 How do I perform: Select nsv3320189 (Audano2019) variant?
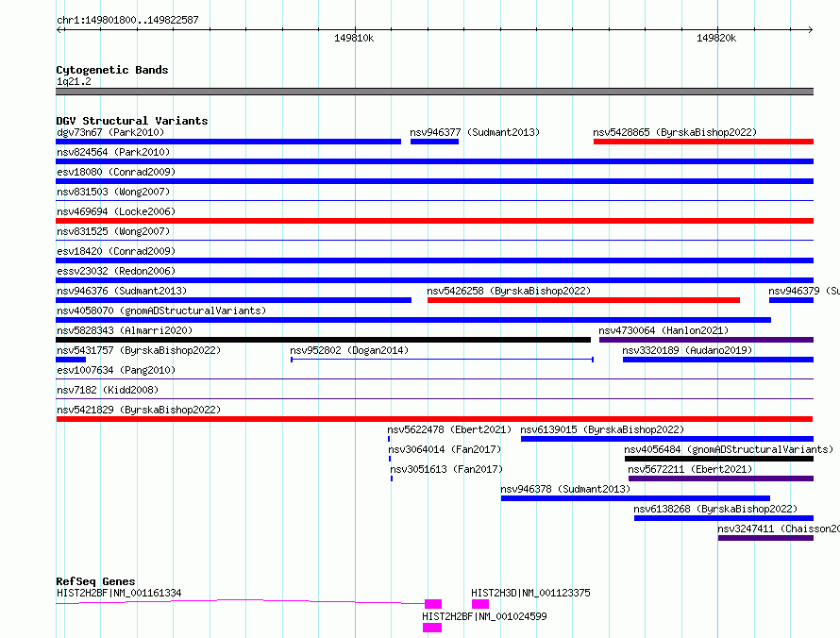(x=718, y=360)
